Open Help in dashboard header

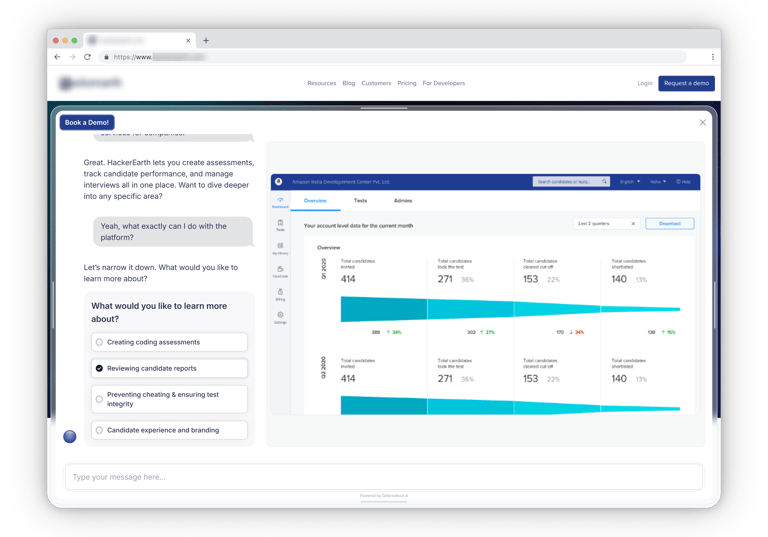pyautogui.click(x=683, y=182)
